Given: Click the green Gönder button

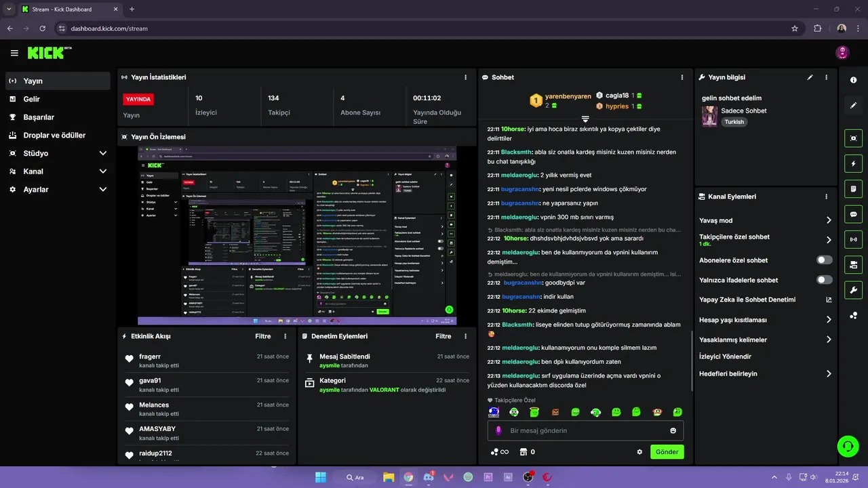Looking at the screenshot, I should coord(667,452).
